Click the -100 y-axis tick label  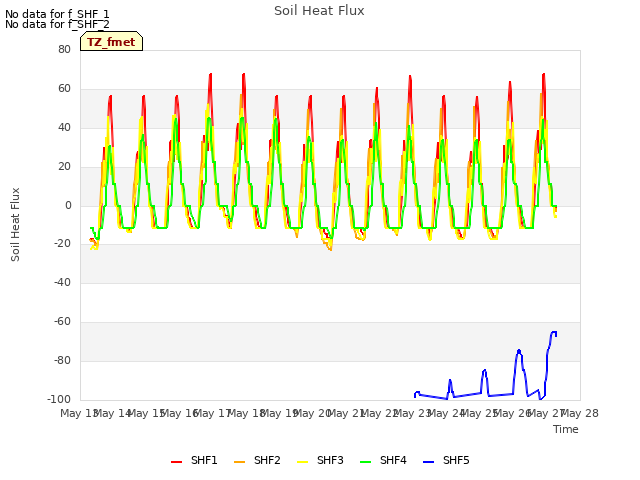click(59, 399)
